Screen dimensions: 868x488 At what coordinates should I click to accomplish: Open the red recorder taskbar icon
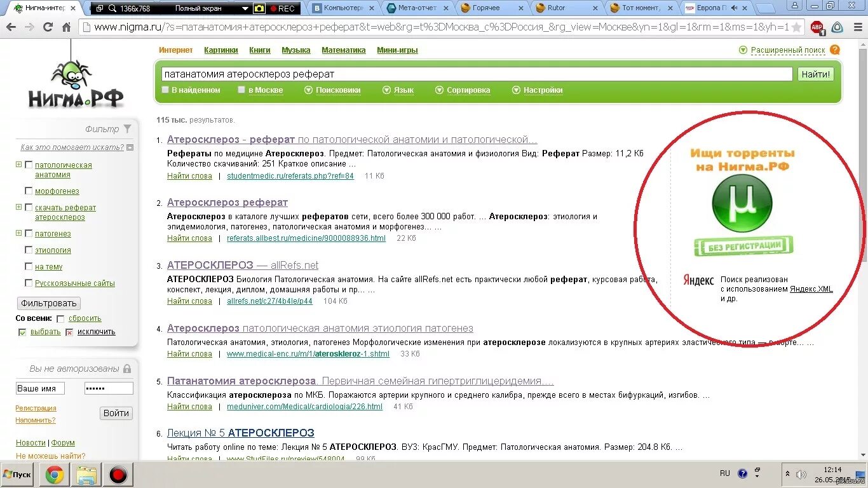pos(118,475)
